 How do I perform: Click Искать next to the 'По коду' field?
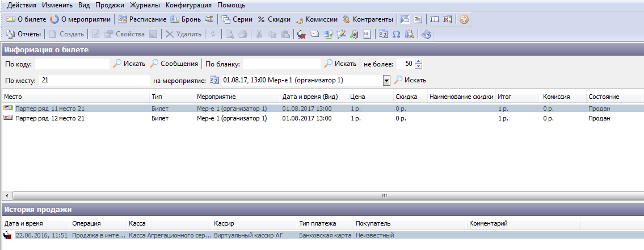tap(129, 64)
